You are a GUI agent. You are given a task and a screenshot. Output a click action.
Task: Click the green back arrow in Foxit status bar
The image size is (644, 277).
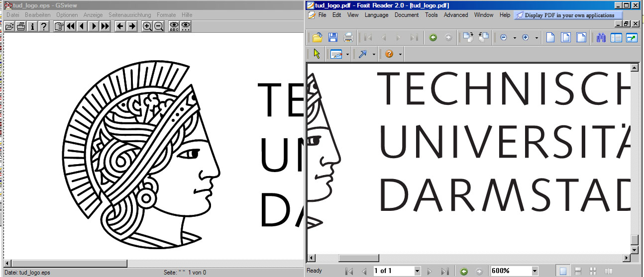(464, 271)
